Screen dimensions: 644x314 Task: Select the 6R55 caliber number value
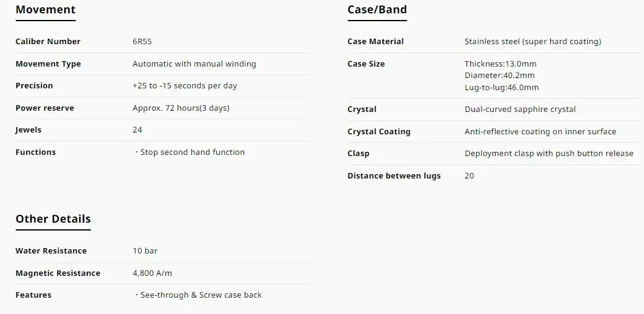142,41
